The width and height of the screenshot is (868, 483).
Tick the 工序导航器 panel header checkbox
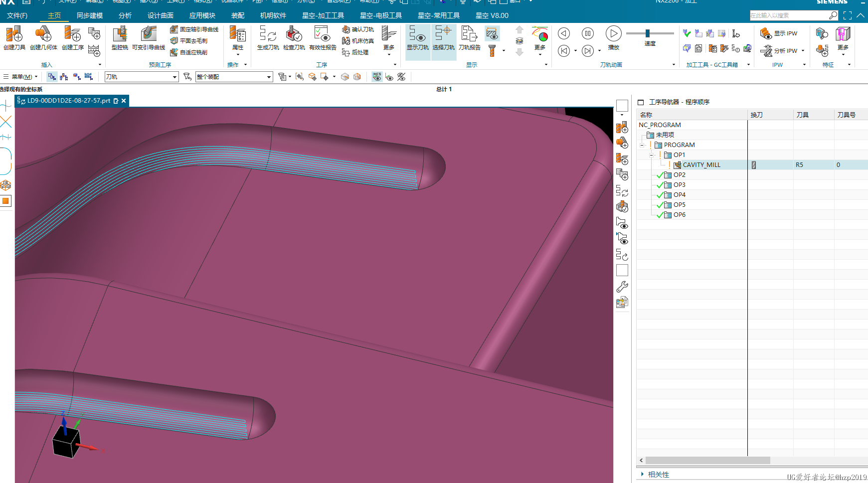(x=641, y=102)
